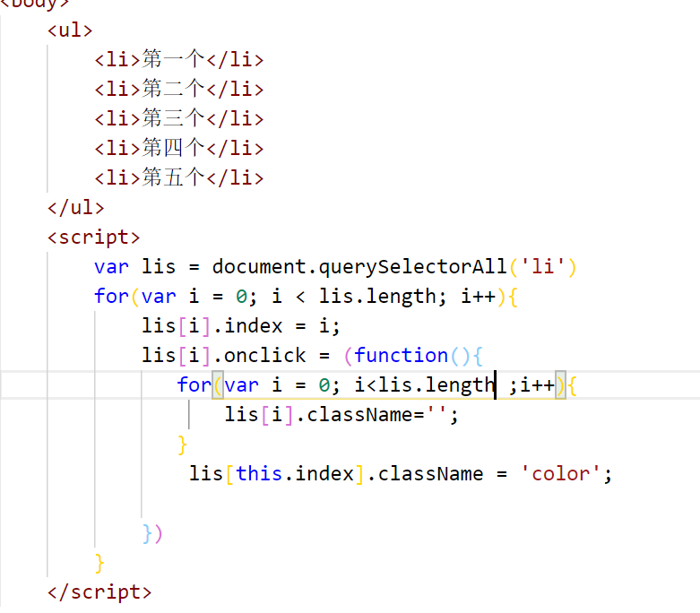This screenshot has width=700, height=613.
Task: Click the 'li' string argument
Action: (x=543, y=266)
